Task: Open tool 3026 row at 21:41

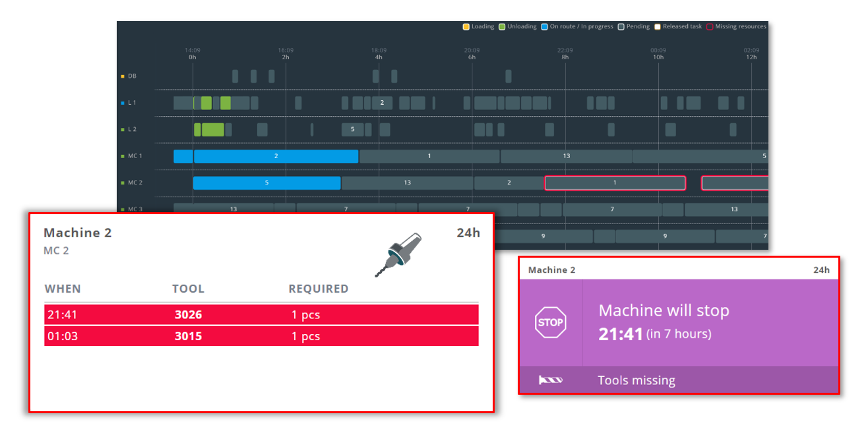Action: [x=261, y=315]
